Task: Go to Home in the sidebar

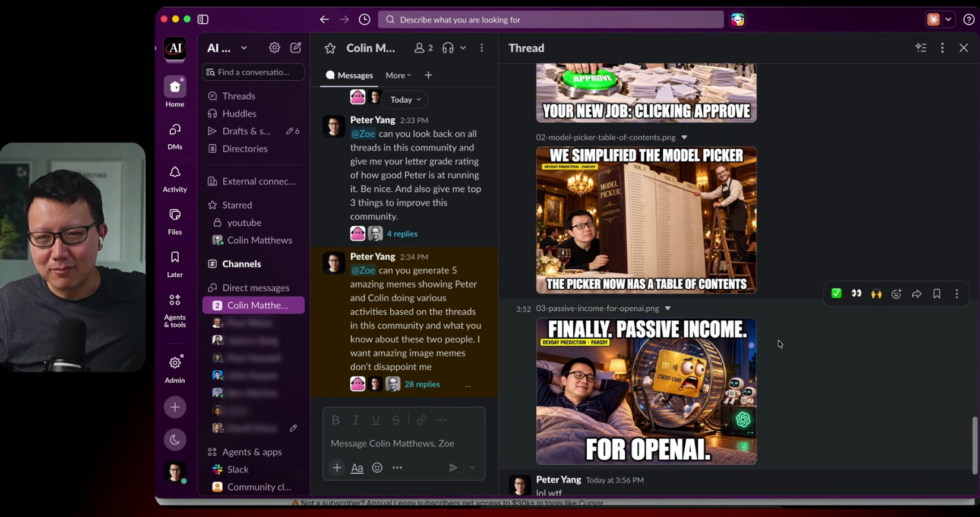Action: point(175,92)
